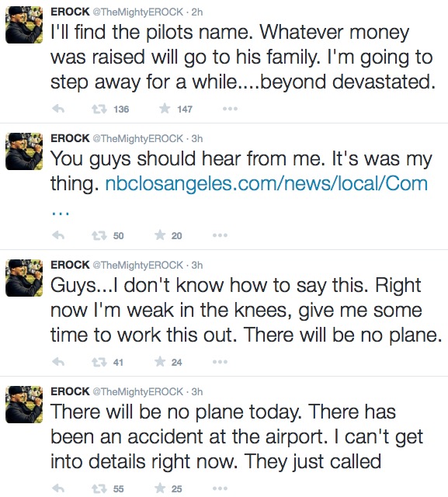Reply to the "accident at the airport" tweet
Screen dimensions: 448x497
(x=58, y=488)
